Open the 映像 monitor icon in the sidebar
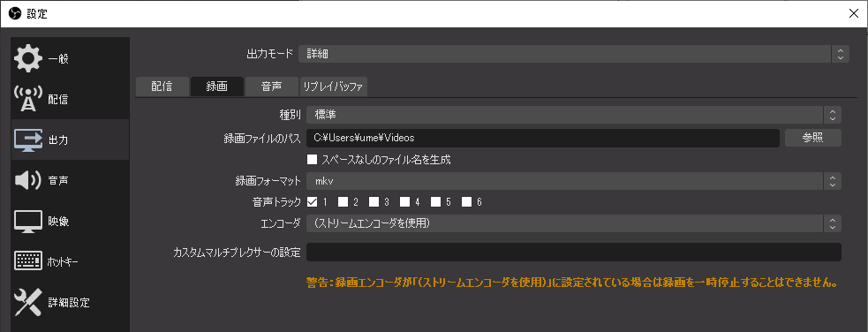The image size is (868, 332). (x=27, y=222)
